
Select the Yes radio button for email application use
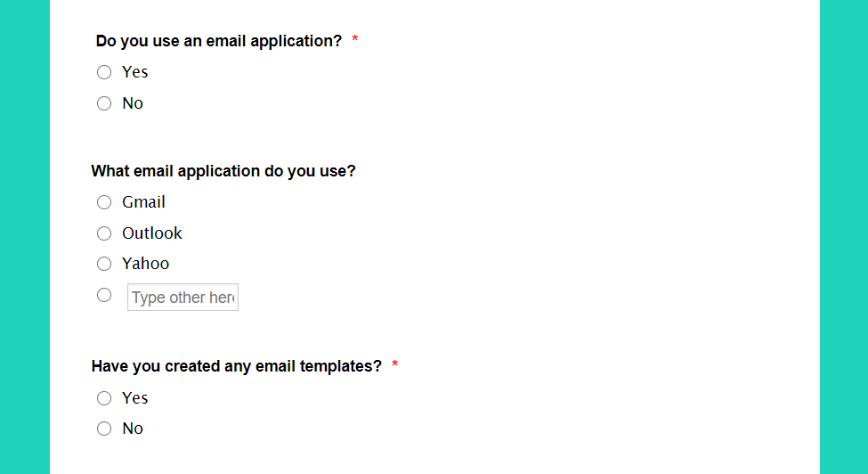tap(104, 72)
